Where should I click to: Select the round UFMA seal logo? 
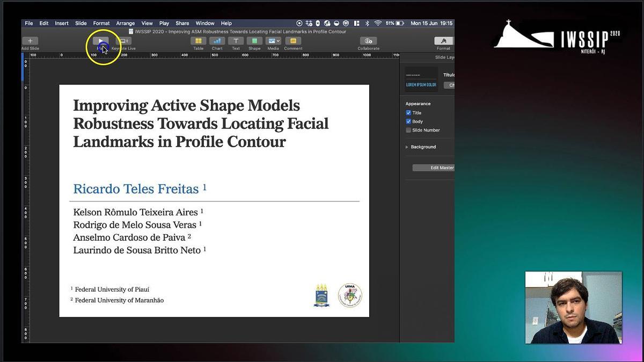tap(350, 295)
